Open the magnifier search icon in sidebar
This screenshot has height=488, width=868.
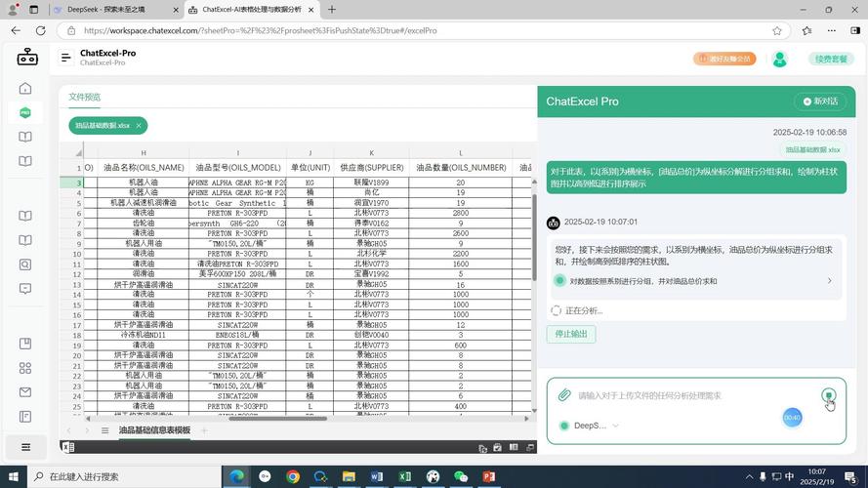click(x=25, y=264)
